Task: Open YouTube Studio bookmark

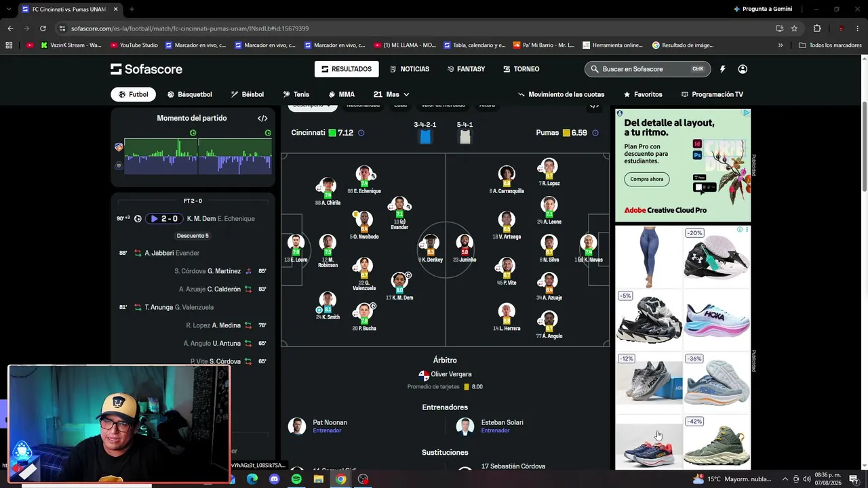Action: [x=133, y=45]
